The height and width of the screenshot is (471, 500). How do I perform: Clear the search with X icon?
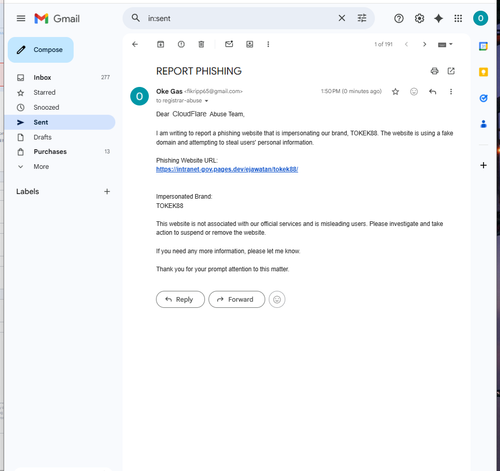coord(342,18)
